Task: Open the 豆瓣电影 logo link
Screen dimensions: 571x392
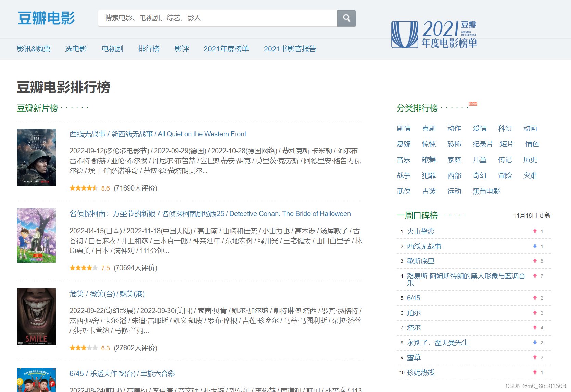Action: click(46, 18)
